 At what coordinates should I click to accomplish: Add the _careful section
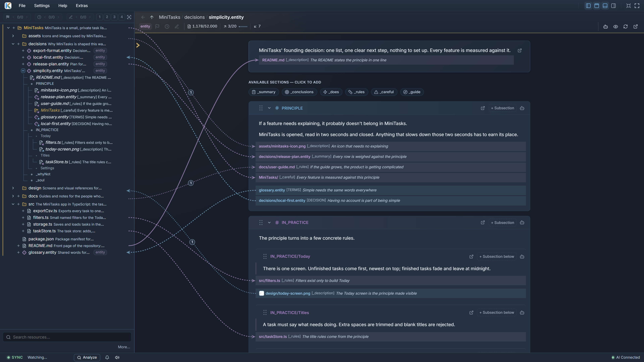[384, 92]
